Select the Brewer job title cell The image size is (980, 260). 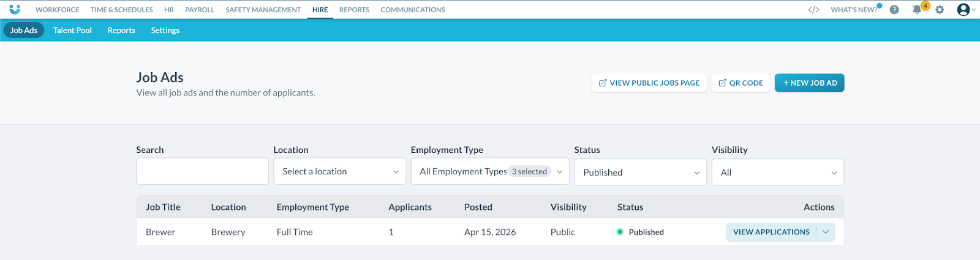click(160, 232)
